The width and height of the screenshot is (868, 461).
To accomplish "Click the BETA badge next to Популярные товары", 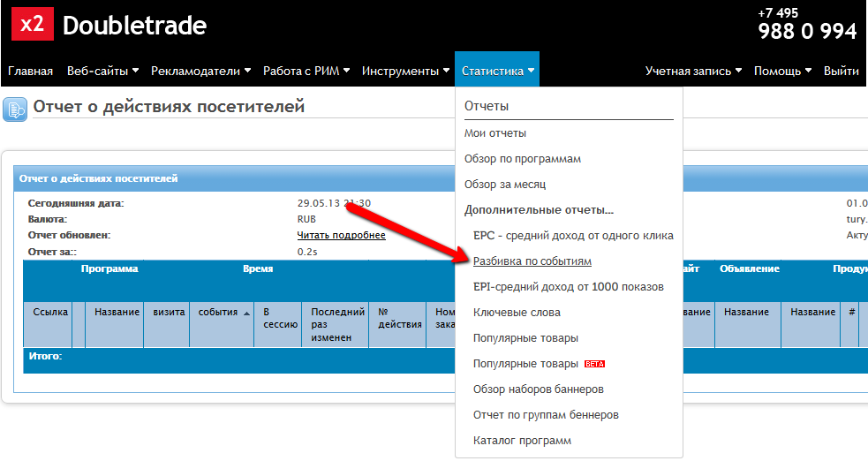I will (594, 364).
